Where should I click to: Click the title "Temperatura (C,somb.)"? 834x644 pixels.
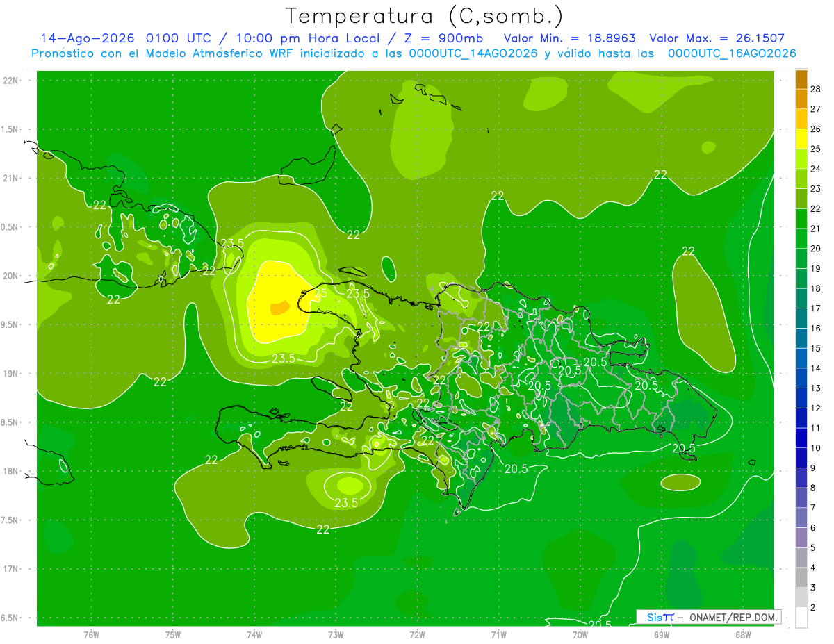tap(425, 16)
